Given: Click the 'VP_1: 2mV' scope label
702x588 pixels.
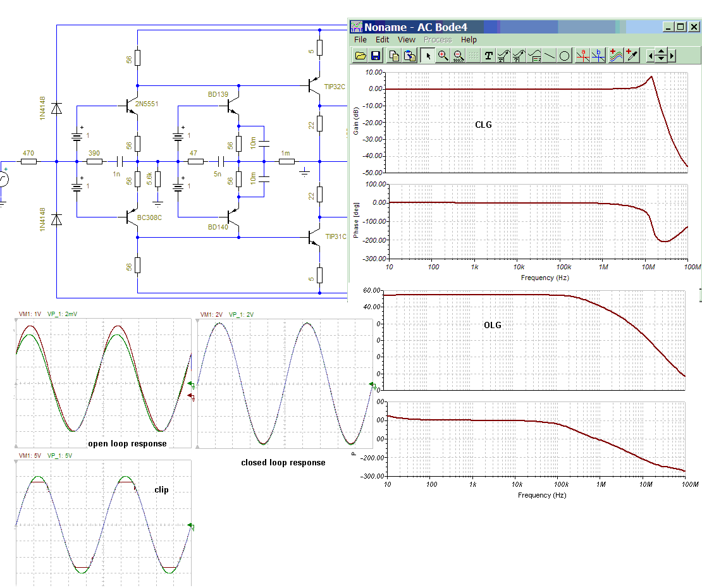Looking at the screenshot, I should (x=62, y=314).
